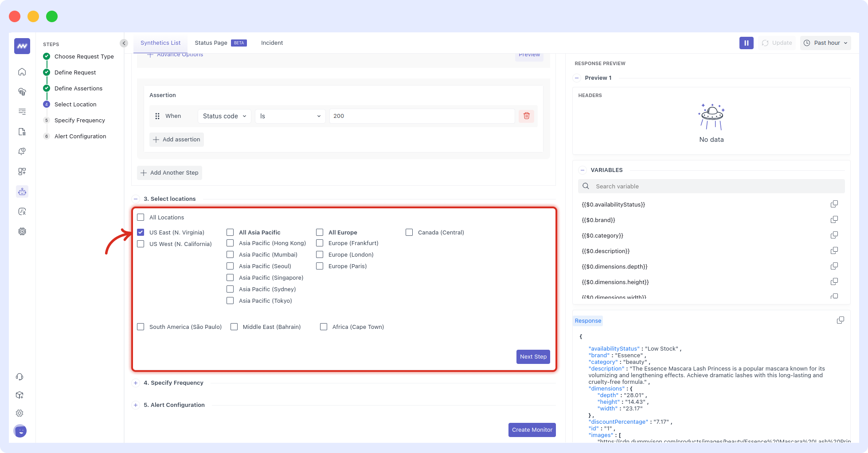The height and width of the screenshot is (453, 868).
Task: Enable the All Locations checkbox
Action: coord(141,217)
